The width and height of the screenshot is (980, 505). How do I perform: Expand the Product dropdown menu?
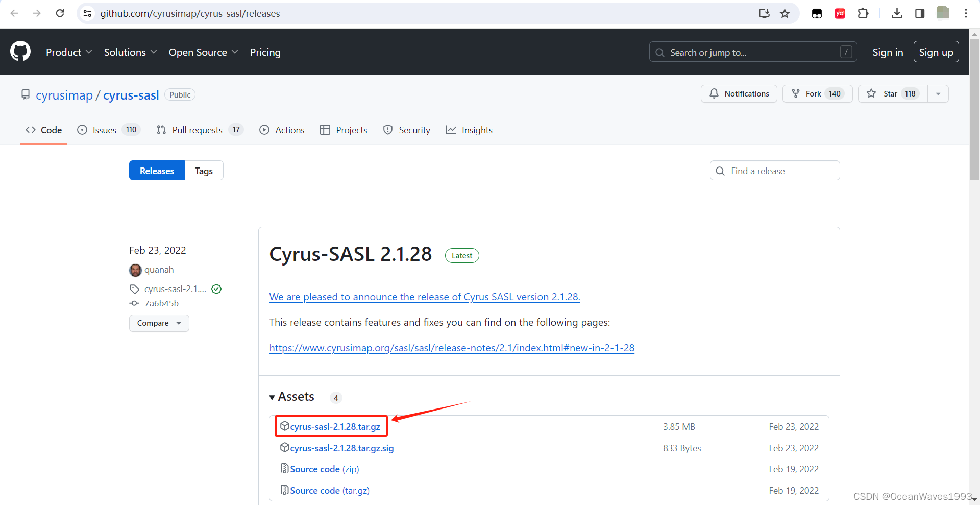pyautogui.click(x=69, y=52)
